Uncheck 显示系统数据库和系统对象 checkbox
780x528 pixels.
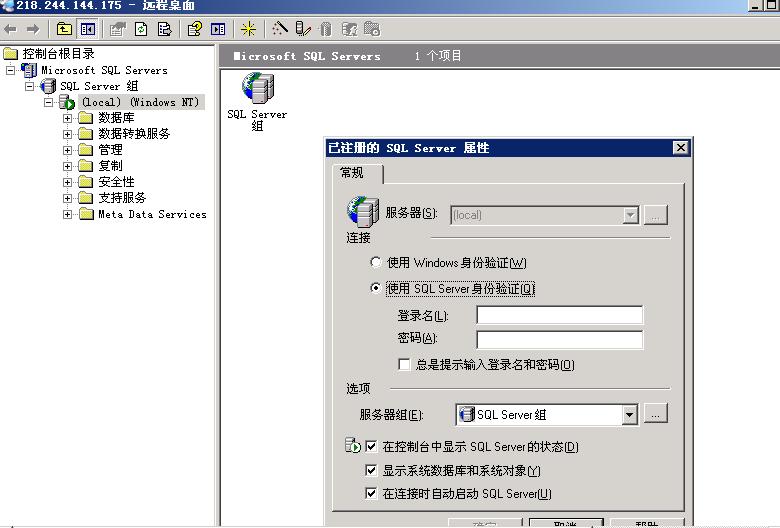[371, 470]
